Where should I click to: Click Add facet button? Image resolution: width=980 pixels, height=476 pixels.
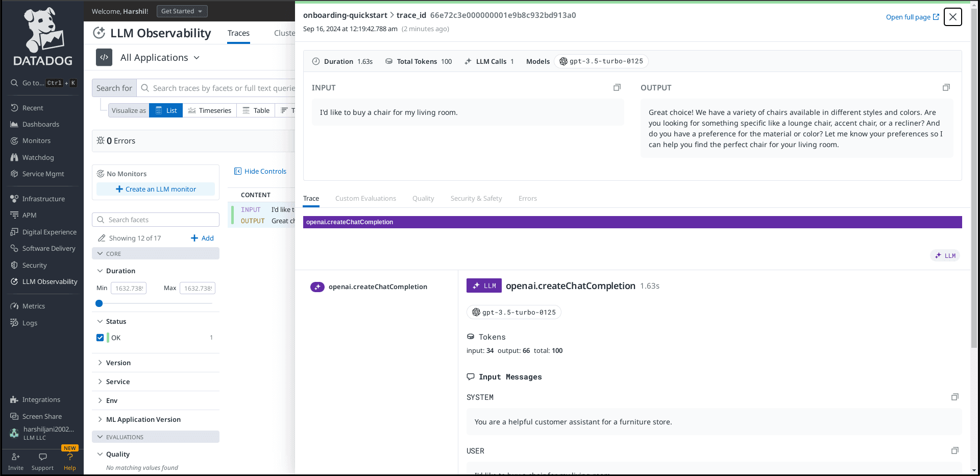pos(202,238)
